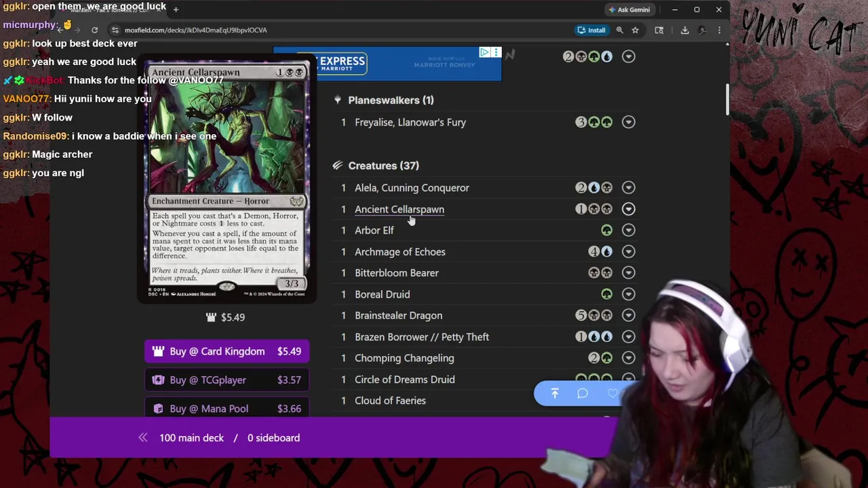This screenshot has height=488, width=868.
Task: Open the Boreal Druid card
Action: coord(382,294)
